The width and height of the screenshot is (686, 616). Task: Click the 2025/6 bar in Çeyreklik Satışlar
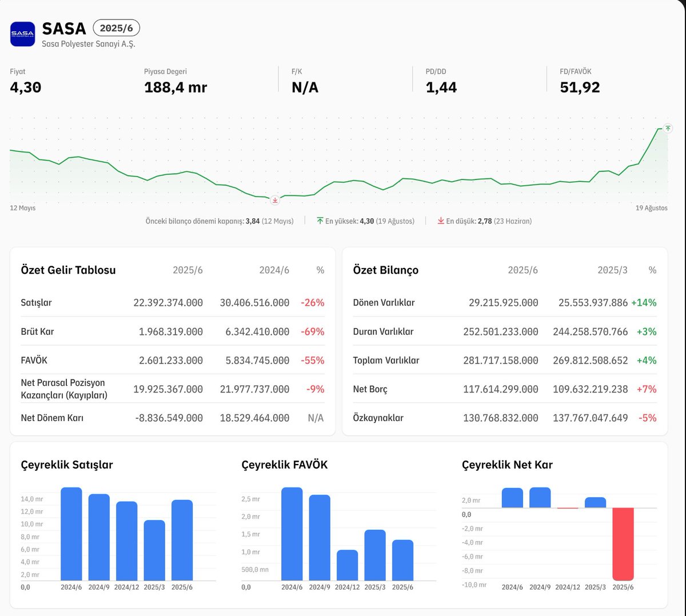pos(182,541)
